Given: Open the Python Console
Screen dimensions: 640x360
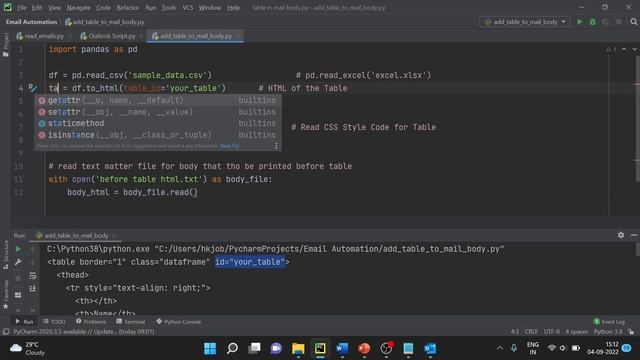Looking at the screenshot, I should pyautogui.click(x=178, y=322).
